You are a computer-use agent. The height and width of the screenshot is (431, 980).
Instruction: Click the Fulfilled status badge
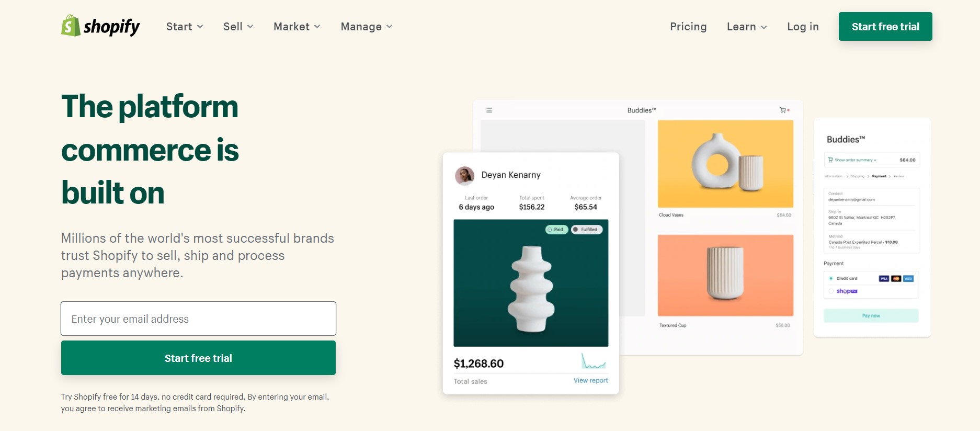click(587, 230)
